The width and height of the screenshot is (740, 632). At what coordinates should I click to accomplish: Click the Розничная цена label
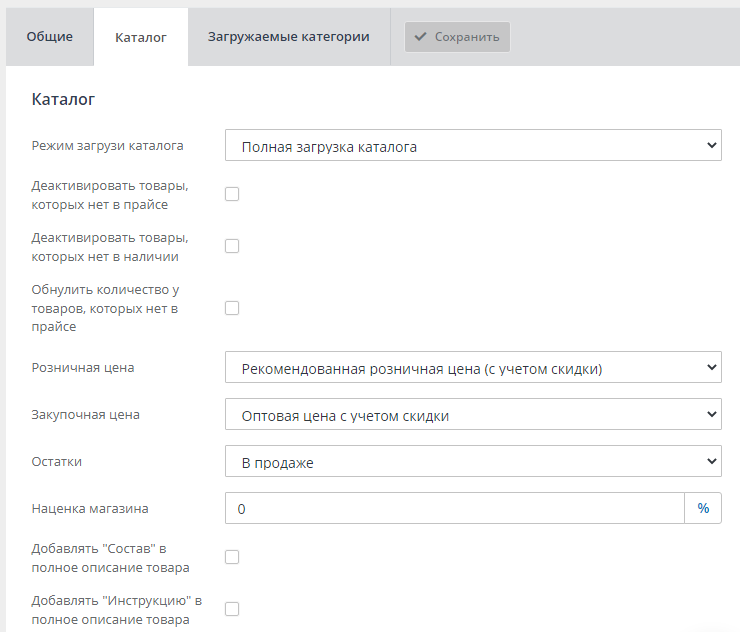(83, 367)
